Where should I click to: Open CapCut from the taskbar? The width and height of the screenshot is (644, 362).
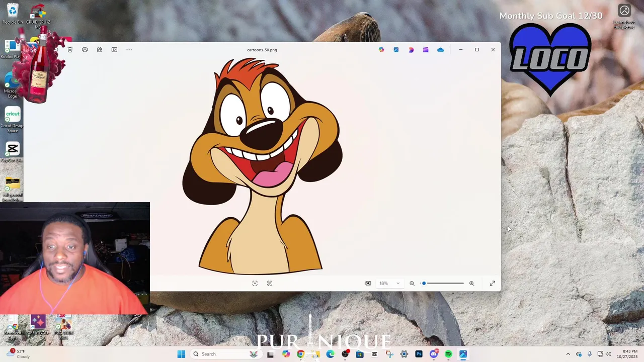pos(374,354)
